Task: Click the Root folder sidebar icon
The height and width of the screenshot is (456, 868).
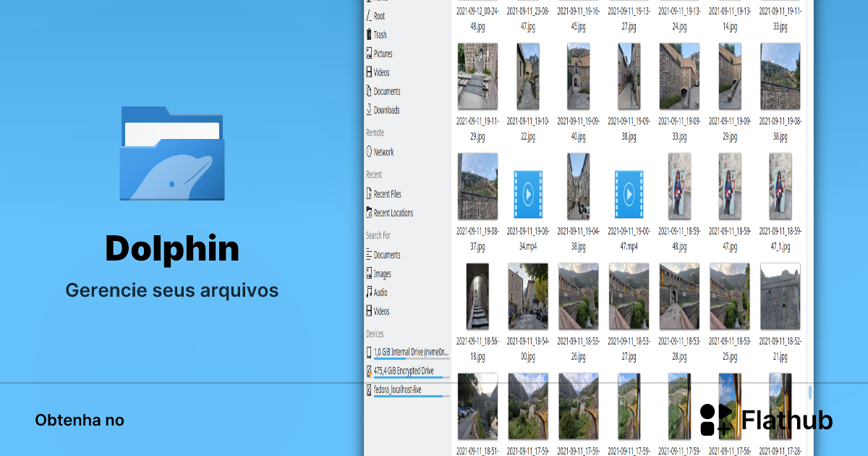Action: (369, 16)
